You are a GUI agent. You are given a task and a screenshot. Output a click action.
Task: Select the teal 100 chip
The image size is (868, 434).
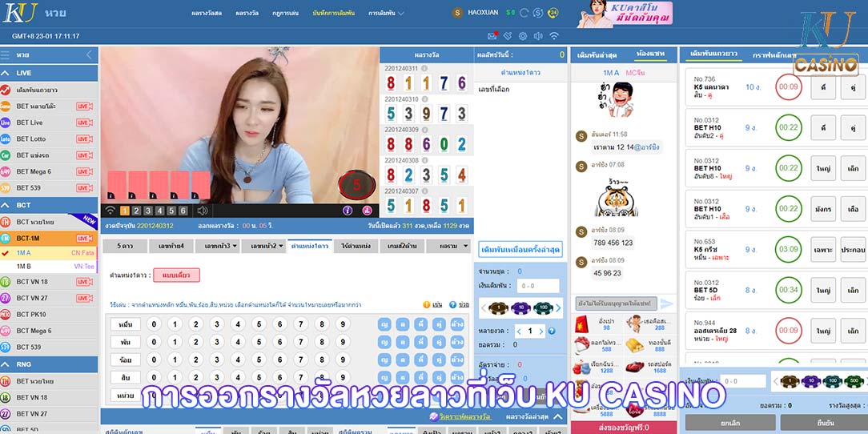tap(543, 308)
